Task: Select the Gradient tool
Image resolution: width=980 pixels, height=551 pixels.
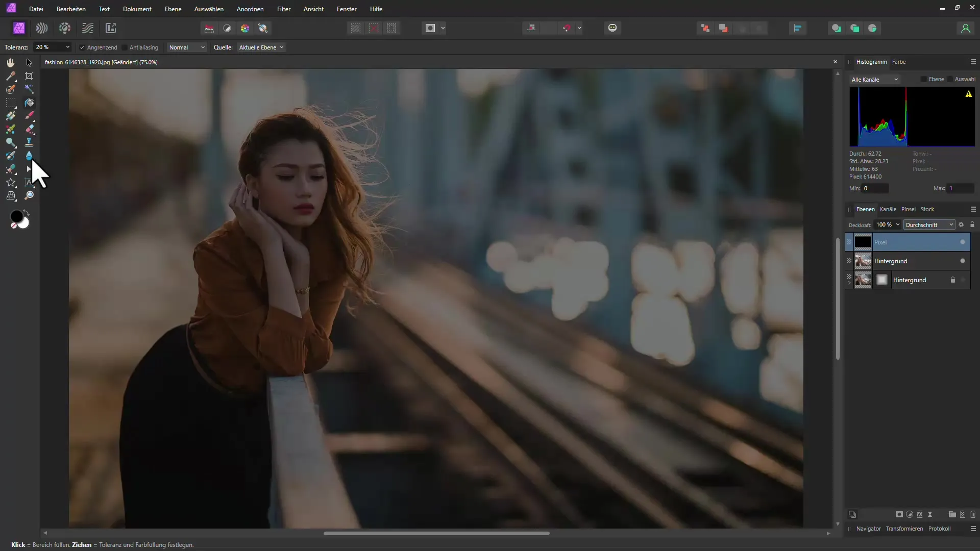Action: point(10,116)
